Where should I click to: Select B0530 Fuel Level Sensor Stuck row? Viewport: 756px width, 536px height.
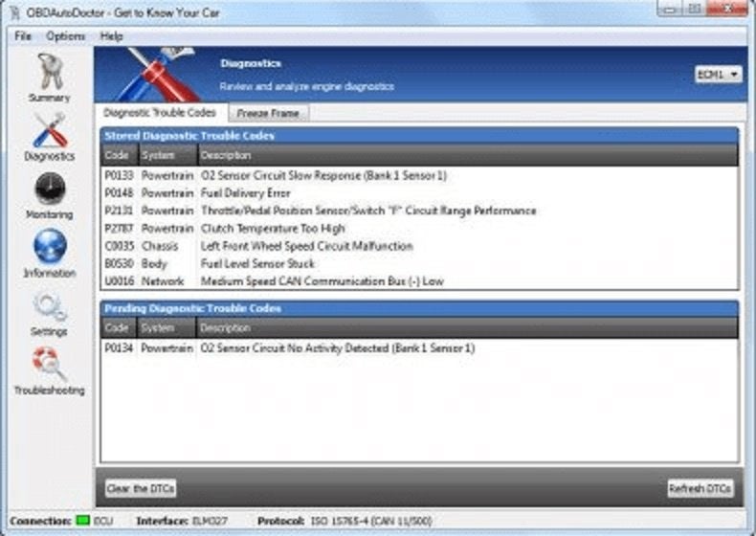(x=419, y=264)
